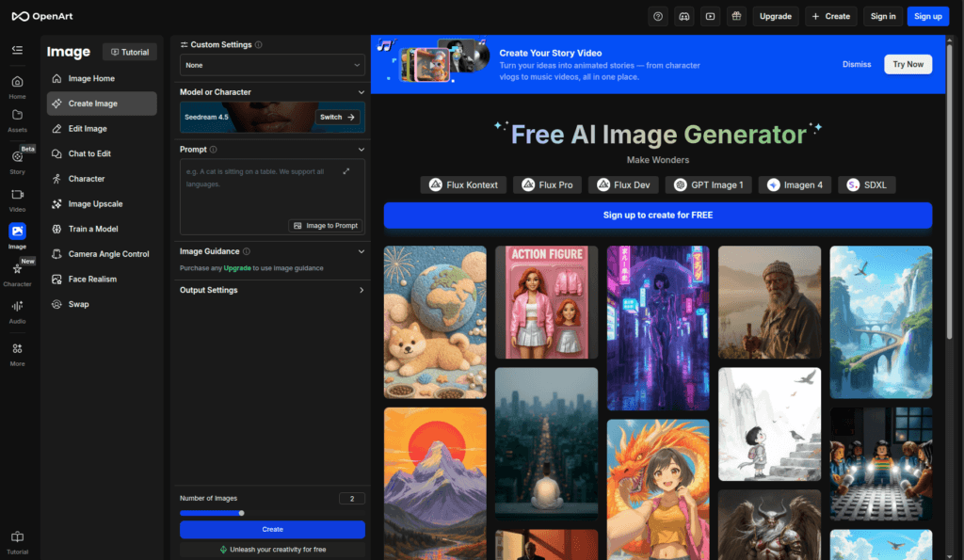The height and width of the screenshot is (560, 964).
Task: Click Unleash your creativity for free
Action: tap(272, 550)
